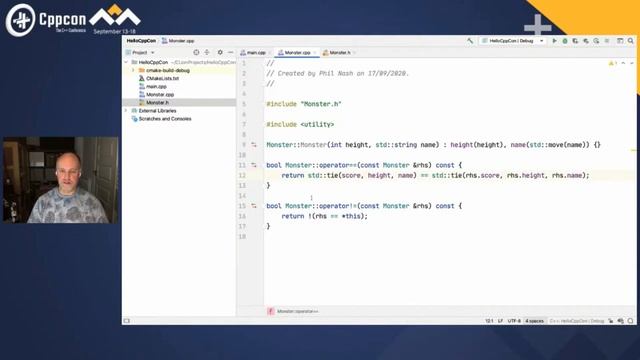Open HelloCppCon | Debug run configuration dropdown
The height and width of the screenshot is (360, 640).
pos(513,41)
